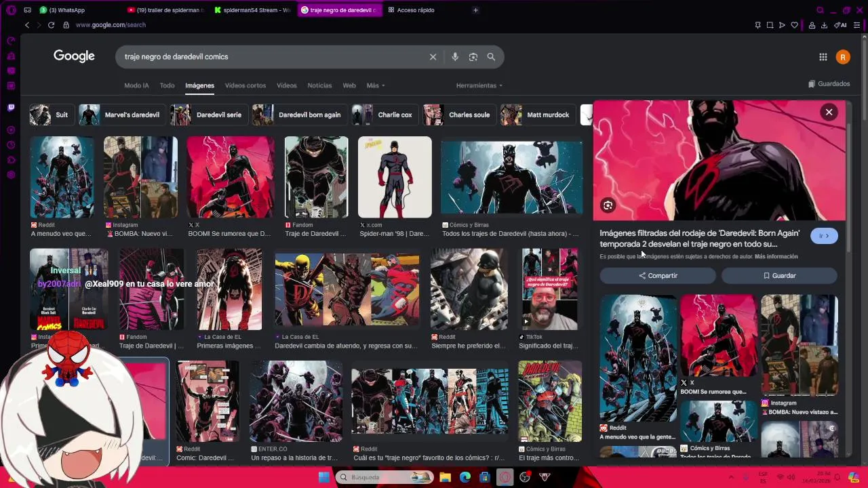This screenshot has width=868, height=488.
Task: Open the Twitch icon in Opera sidebar
Action: (11, 107)
